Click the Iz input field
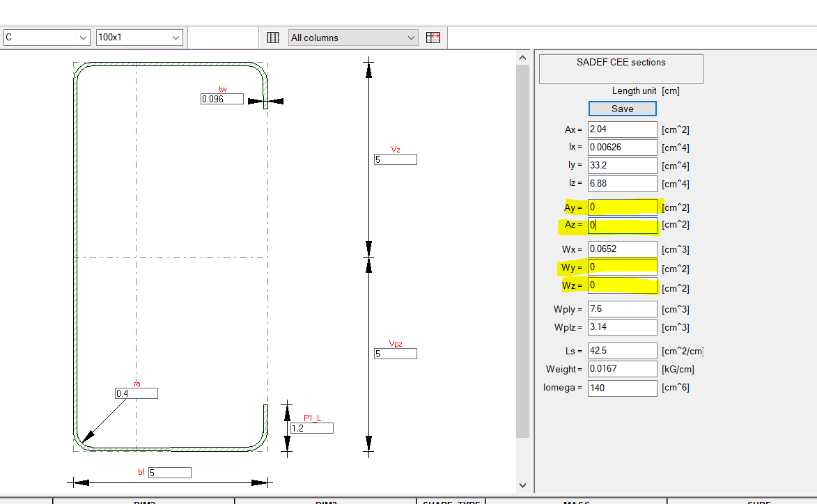The width and height of the screenshot is (817, 504). (622, 183)
